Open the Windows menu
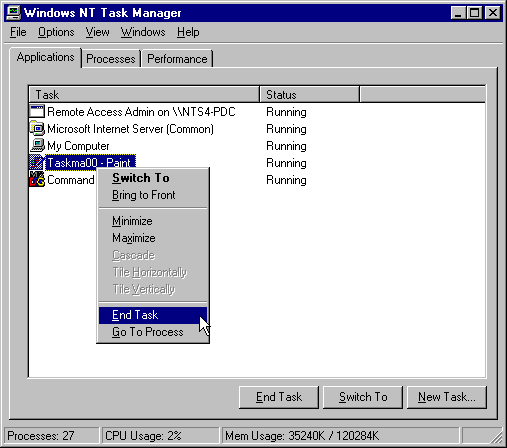507x448 pixels. pyautogui.click(x=143, y=32)
